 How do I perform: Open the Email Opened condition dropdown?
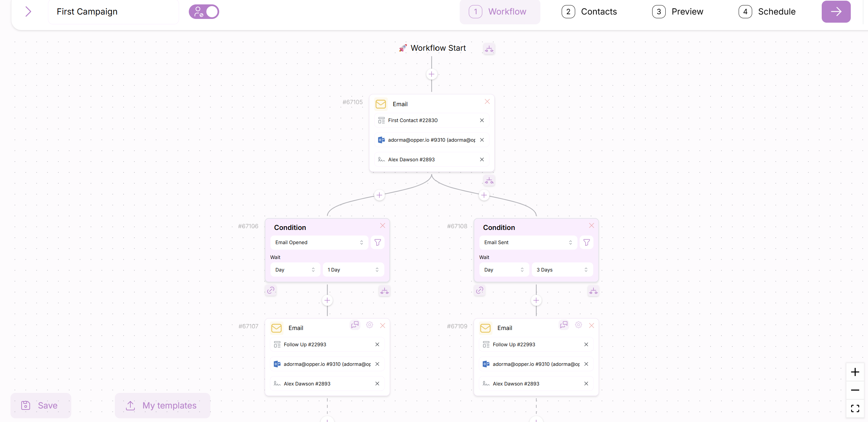point(319,242)
